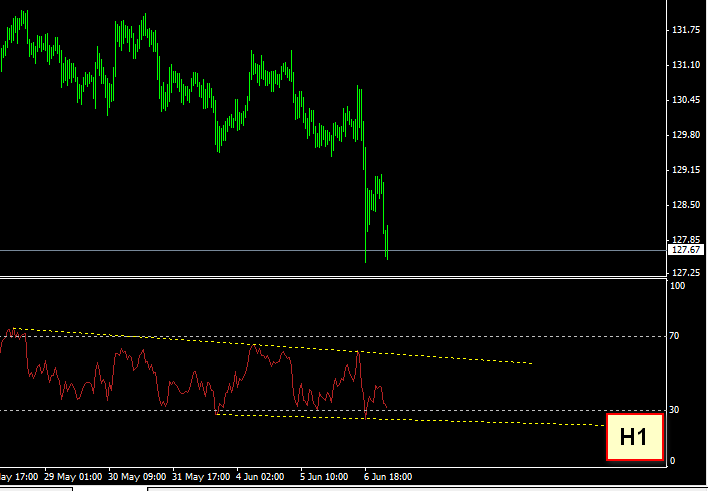Click the 30 May 09:00 time label
Viewport: 708px width, 491px height.
tap(137, 477)
